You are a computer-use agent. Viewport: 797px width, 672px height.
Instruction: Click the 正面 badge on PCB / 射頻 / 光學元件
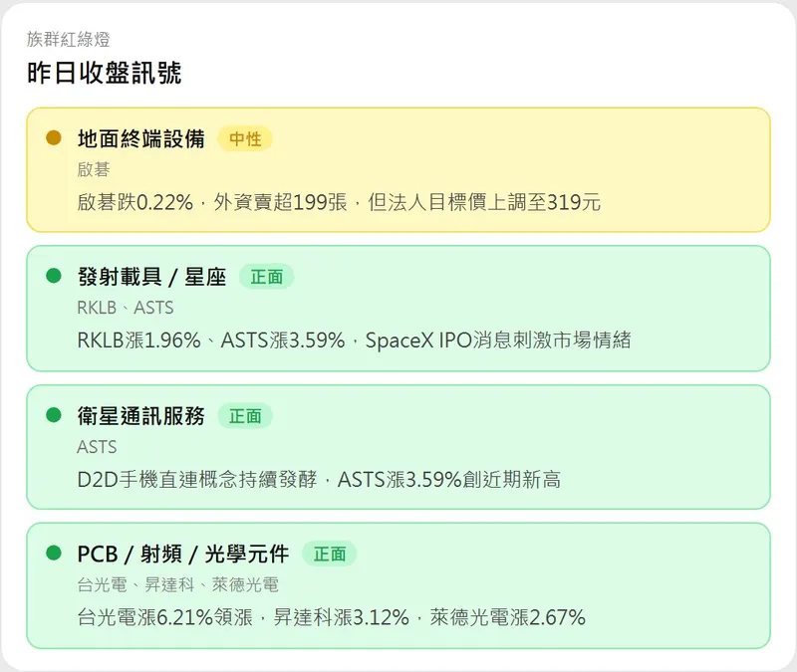[330, 555]
